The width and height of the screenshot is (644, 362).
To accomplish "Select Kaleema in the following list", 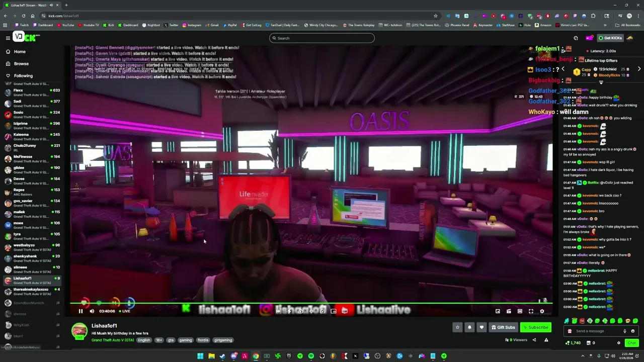I will click(32, 137).
